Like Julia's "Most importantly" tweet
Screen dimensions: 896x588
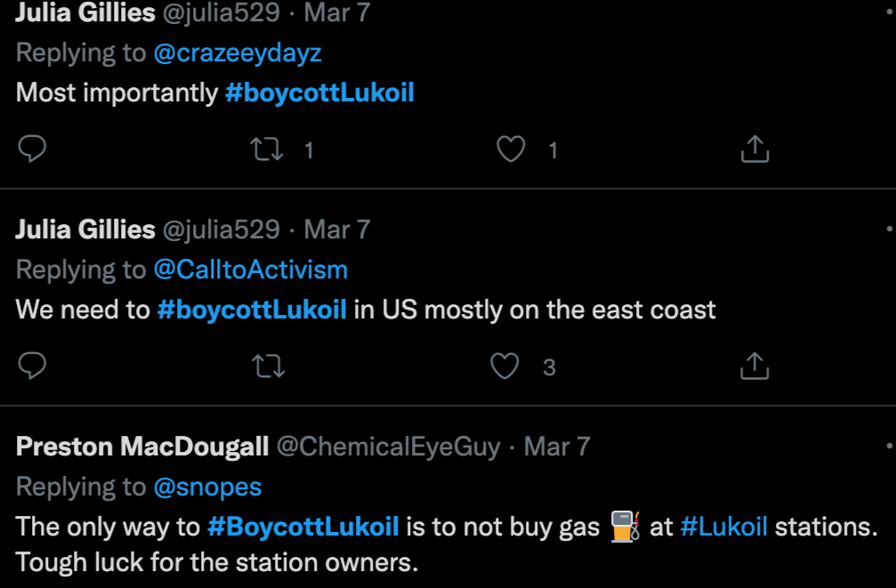(x=510, y=149)
